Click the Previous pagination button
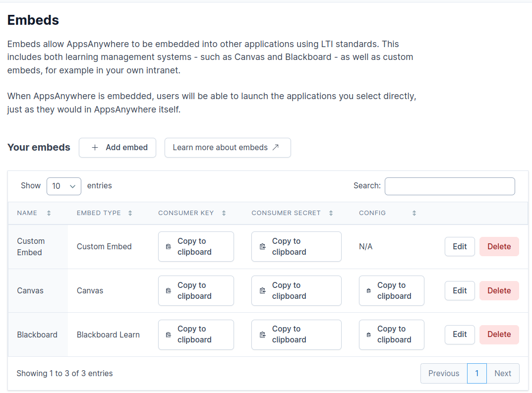 (444, 374)
